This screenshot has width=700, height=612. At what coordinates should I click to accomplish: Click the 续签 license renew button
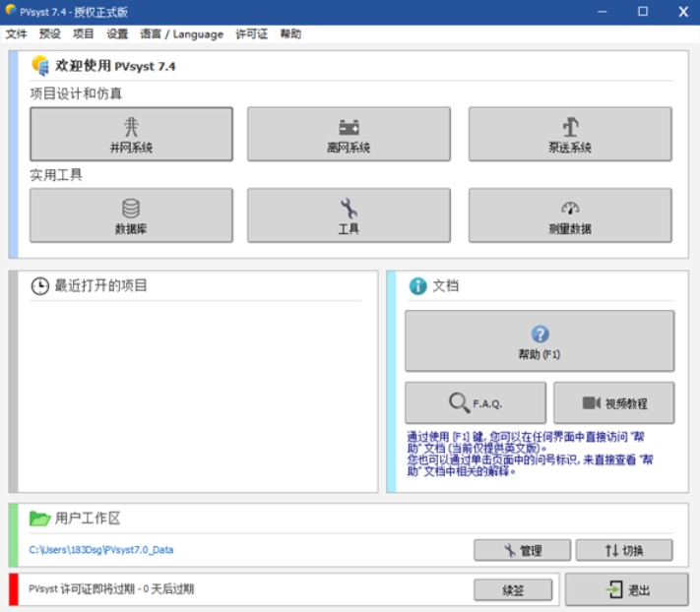pos(513,590)
